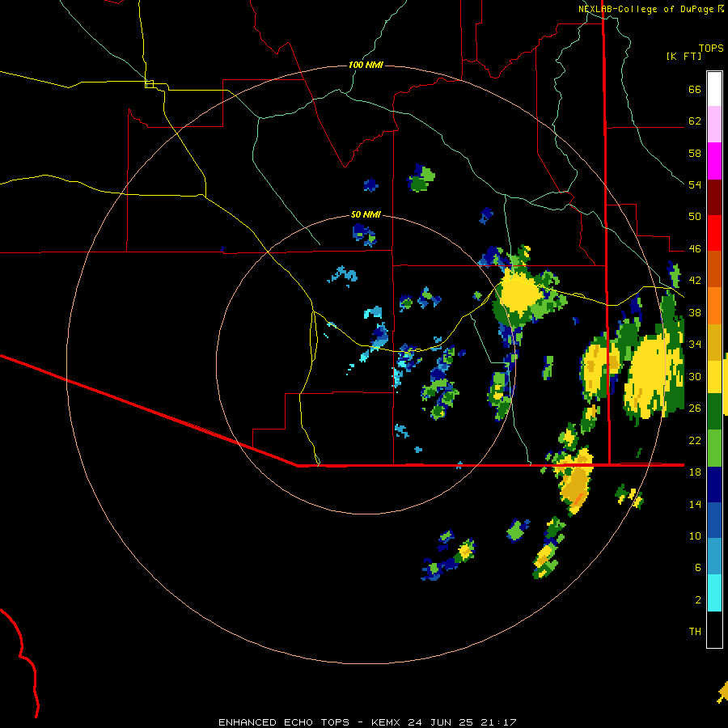The width and height of the screenshot is (728, 728).
Task: Click the [K FT] units label
Action: click(x=684, y=56)
